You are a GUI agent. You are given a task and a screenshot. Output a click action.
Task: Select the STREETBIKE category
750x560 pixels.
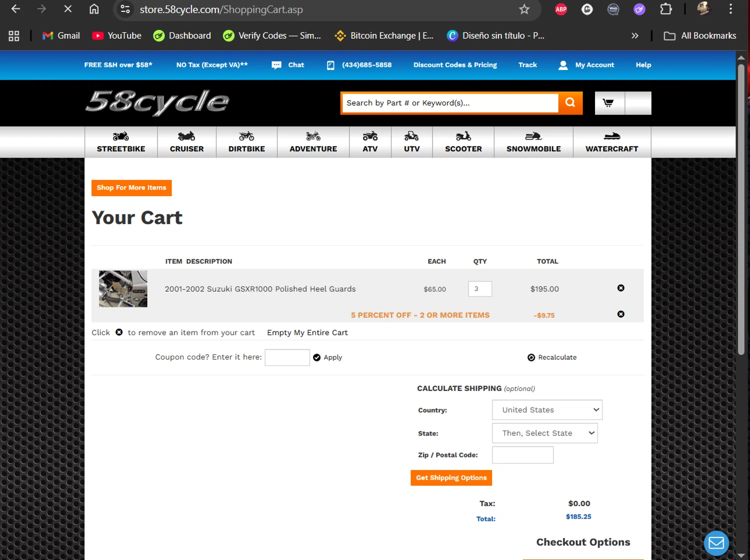[121, 142]
